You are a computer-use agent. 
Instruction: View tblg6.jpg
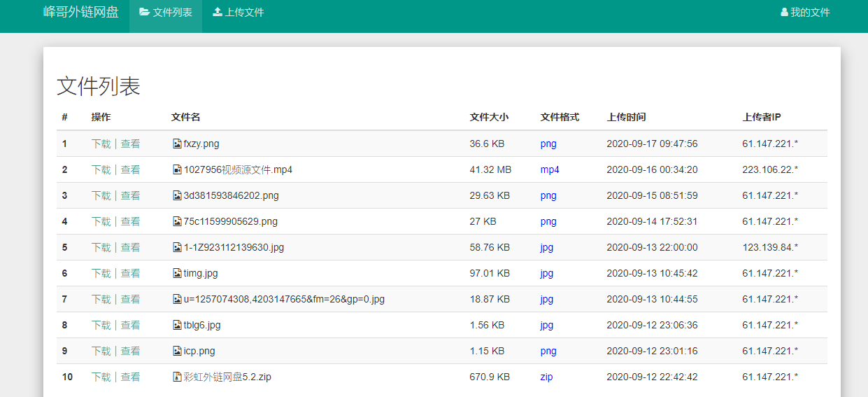pos(130,325)
